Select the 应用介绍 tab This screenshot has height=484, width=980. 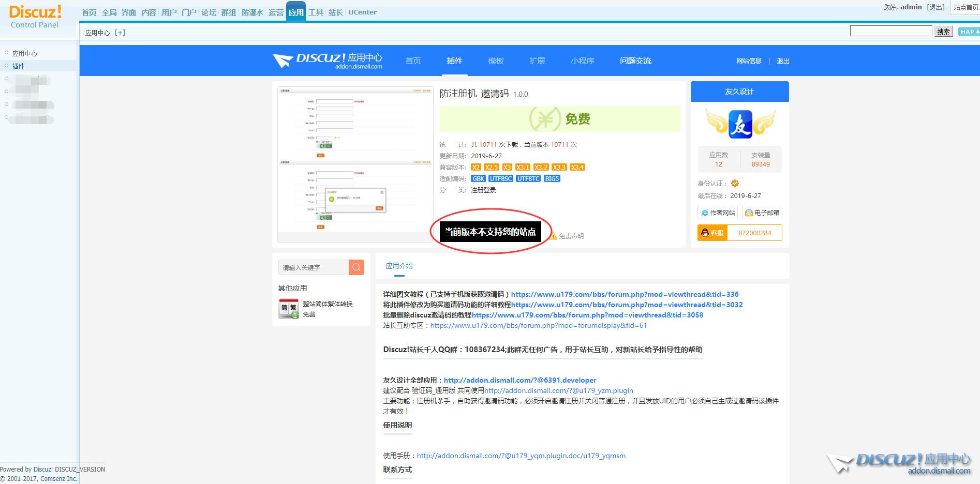pyautogui.click(x=399, y=266)
